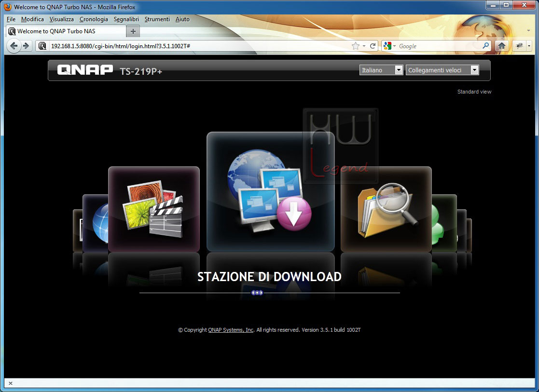Open the Aiuto menu
The width and height of the screenshot is (539, 392).
point(182,19)
